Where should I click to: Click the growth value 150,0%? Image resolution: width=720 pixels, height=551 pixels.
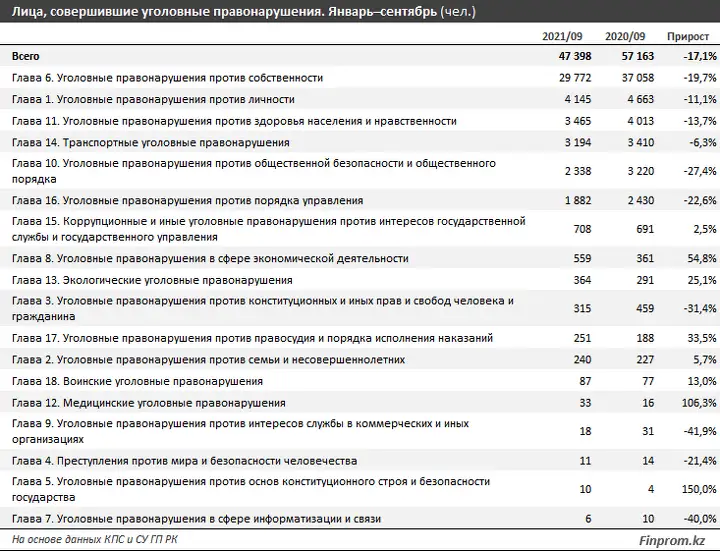pos(699,489)
